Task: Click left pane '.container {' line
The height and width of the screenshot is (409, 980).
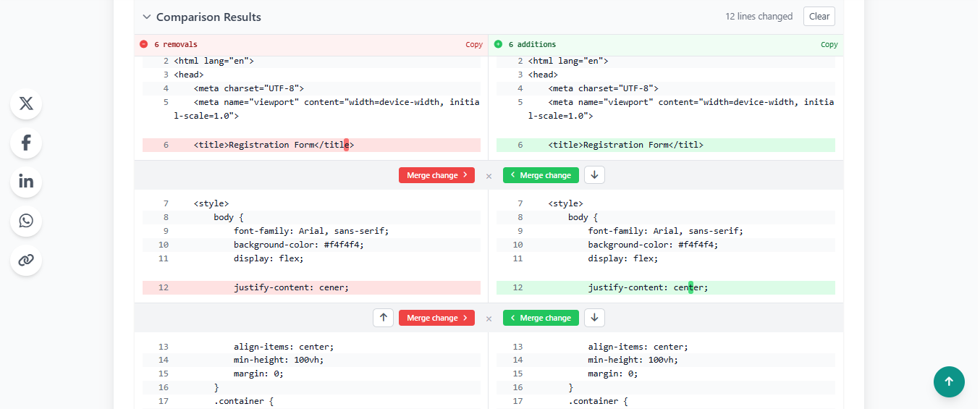Action: tap(311, 401)
